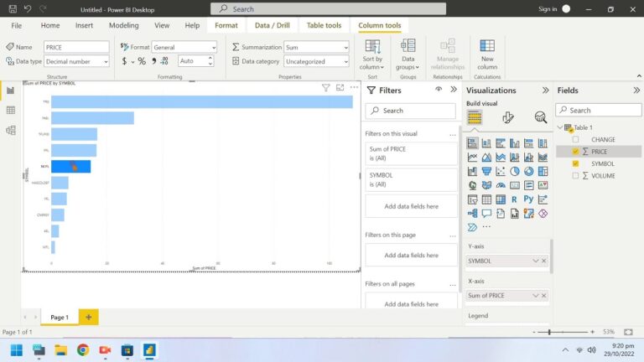Open the Format General dropdown
Image resolution: width=644 pixels, height=362 pixels.
click(x=184, y=47)
